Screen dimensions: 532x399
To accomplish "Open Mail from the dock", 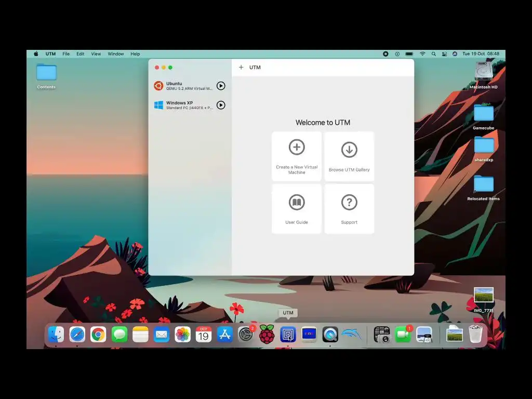I will pyautogui.click(x=162, y=335).
